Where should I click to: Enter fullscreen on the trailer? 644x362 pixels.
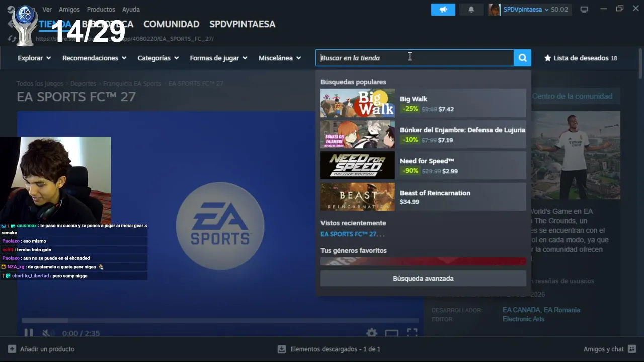[x=412, y=333]
